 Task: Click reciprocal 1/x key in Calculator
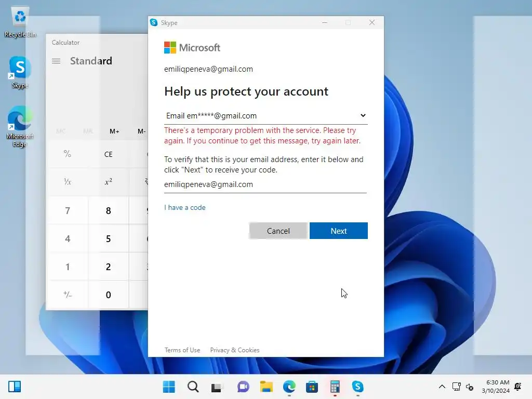click(67, 182)
